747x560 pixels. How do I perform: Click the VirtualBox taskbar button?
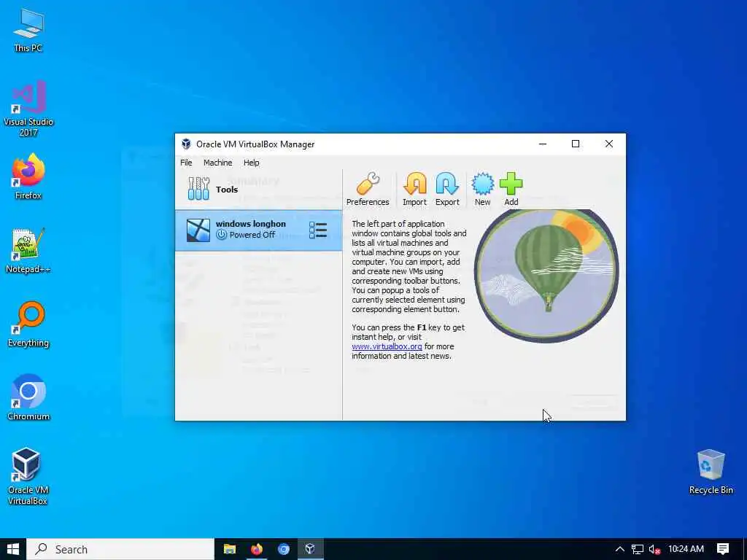(310, 549)
